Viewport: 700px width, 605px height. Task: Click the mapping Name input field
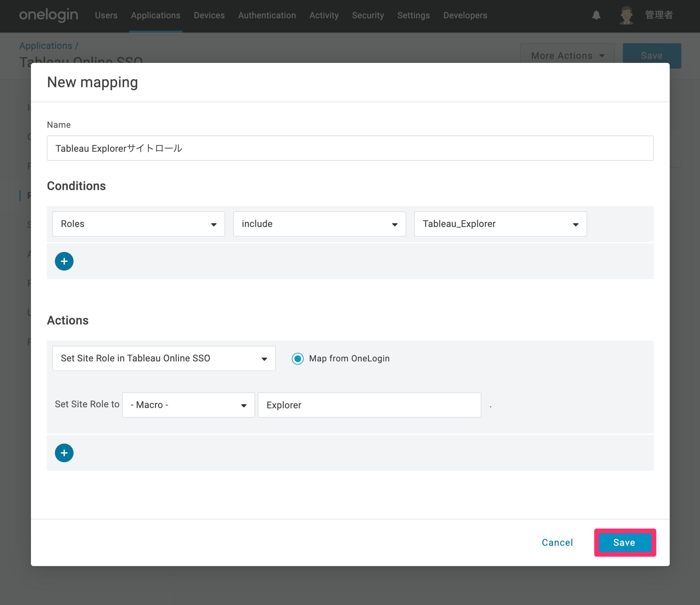click(350, 148)
